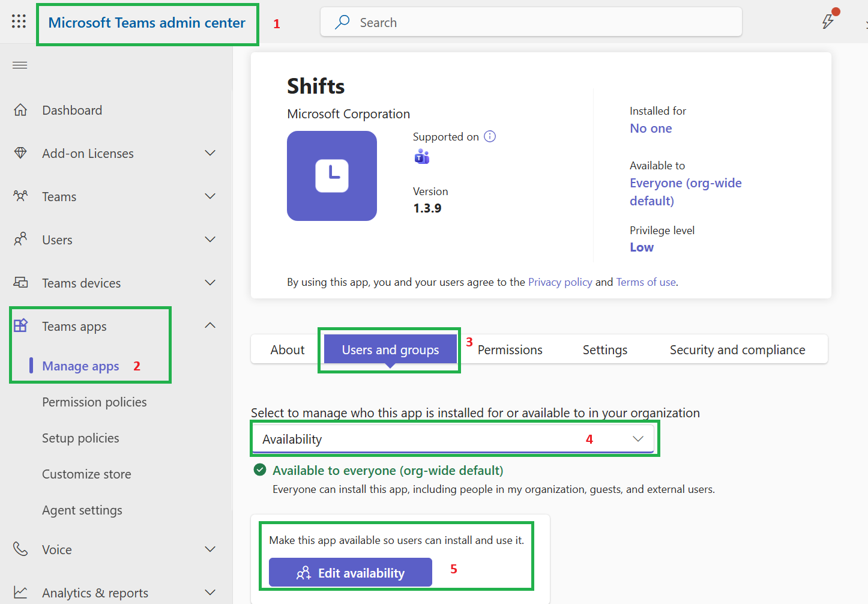Viewport: 868px width, 604px height.
Task: Click the Supported on info icon
Action: (490, 136)
